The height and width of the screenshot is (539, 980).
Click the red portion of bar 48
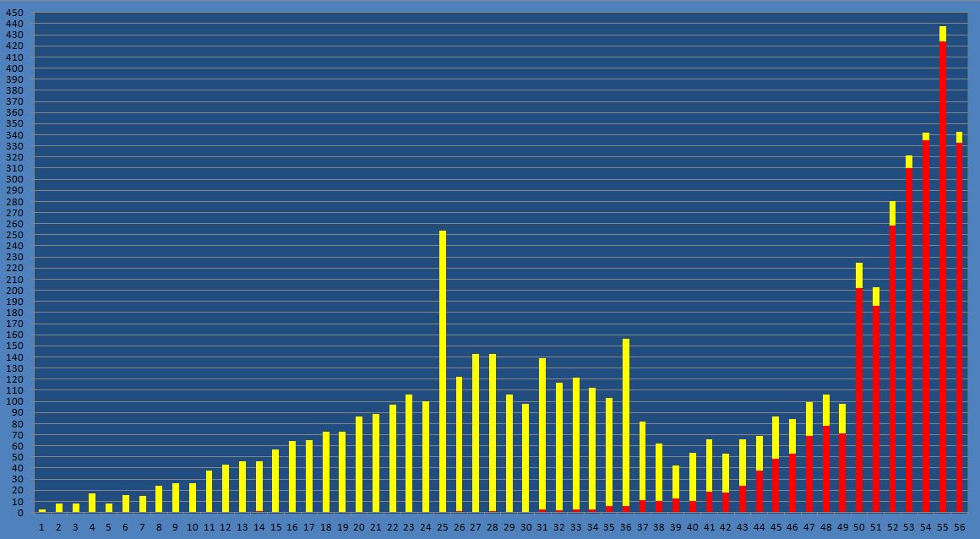tap(826, 469)
